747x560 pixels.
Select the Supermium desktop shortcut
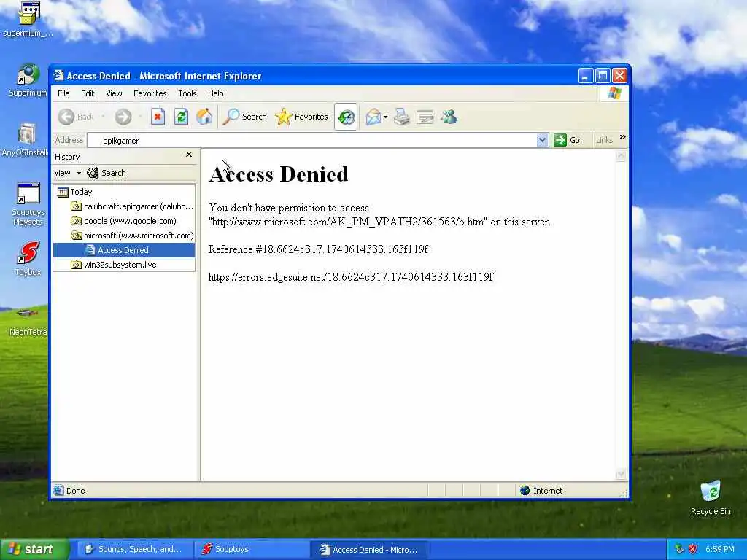(x=28, y=80)
